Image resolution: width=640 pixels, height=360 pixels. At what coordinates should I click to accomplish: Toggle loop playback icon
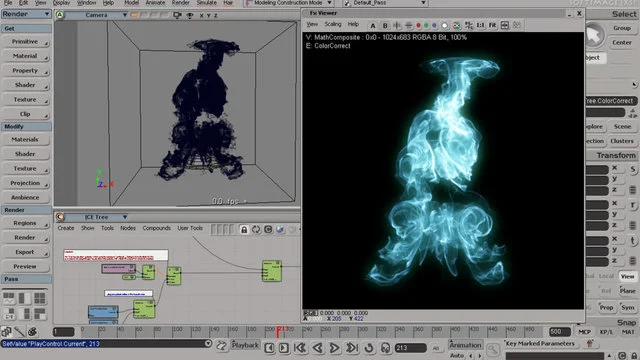(369, 348)
